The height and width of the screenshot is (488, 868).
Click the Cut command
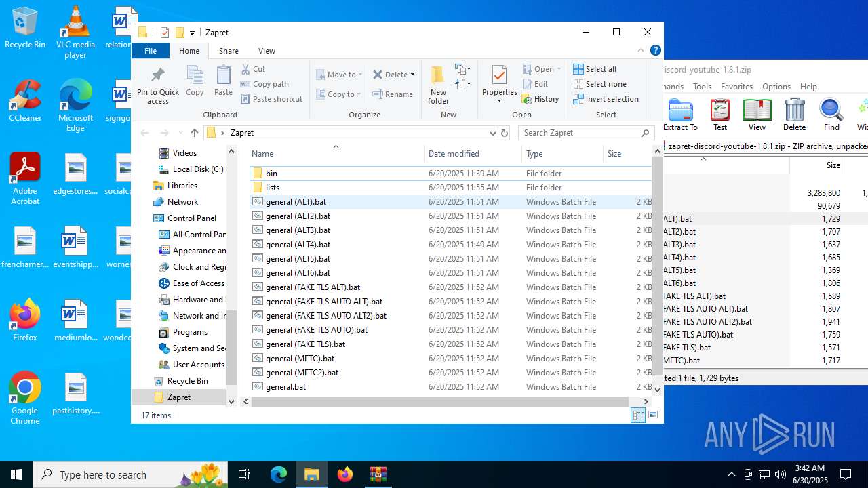(x=254, y=69)
